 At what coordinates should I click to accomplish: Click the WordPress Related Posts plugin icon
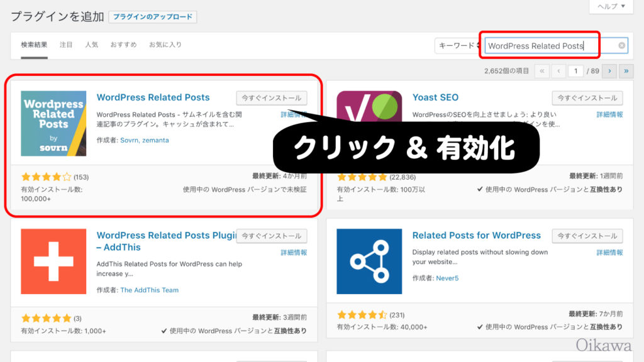53,123
